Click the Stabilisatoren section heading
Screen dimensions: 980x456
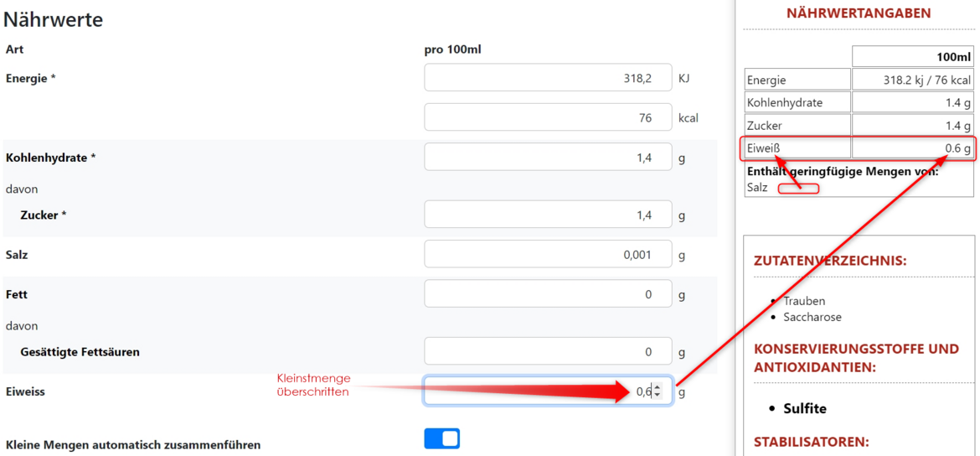coord(812,443)
